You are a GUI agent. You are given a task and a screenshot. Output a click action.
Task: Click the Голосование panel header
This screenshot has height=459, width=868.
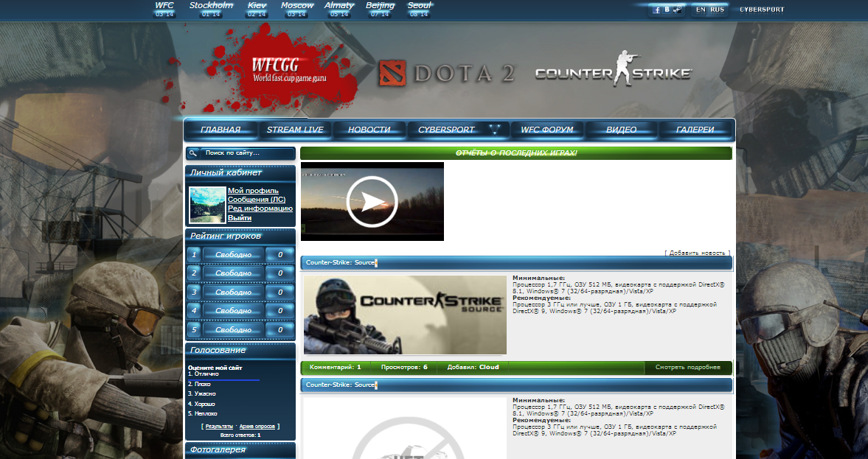(x=240, y=350)
